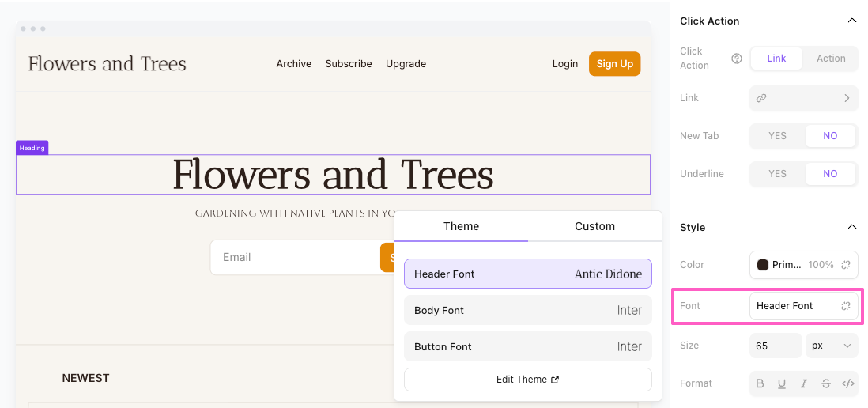Unlink theme from Font field
868x408 pixels.
pyautogui.click(x=846, y=306)
